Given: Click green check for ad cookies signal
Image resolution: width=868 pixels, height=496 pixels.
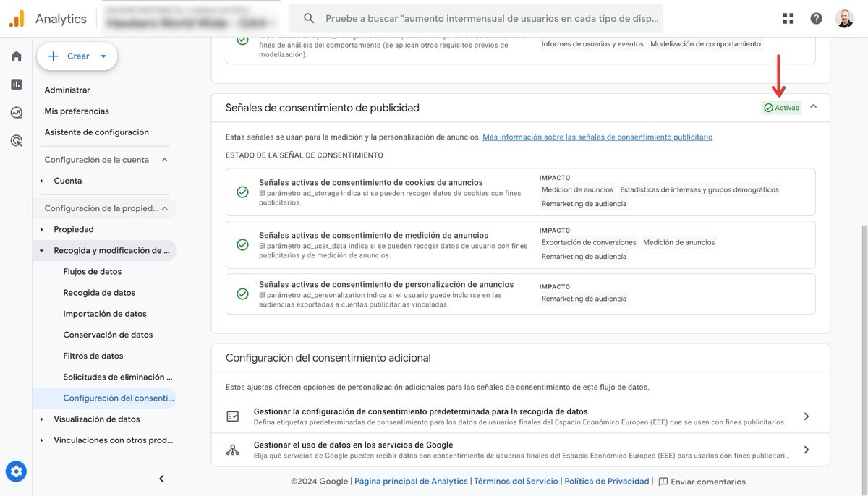Looking at the screenshot, I should (242, 192).
